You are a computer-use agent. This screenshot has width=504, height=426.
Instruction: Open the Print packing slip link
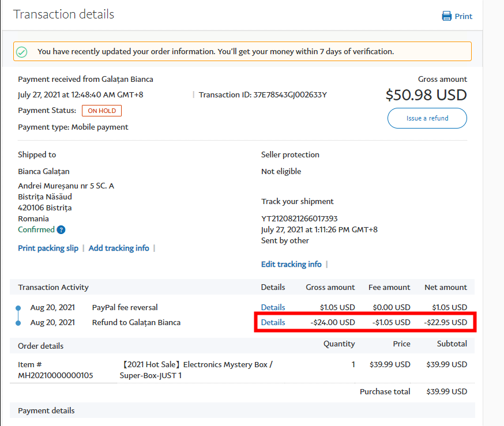49,248
